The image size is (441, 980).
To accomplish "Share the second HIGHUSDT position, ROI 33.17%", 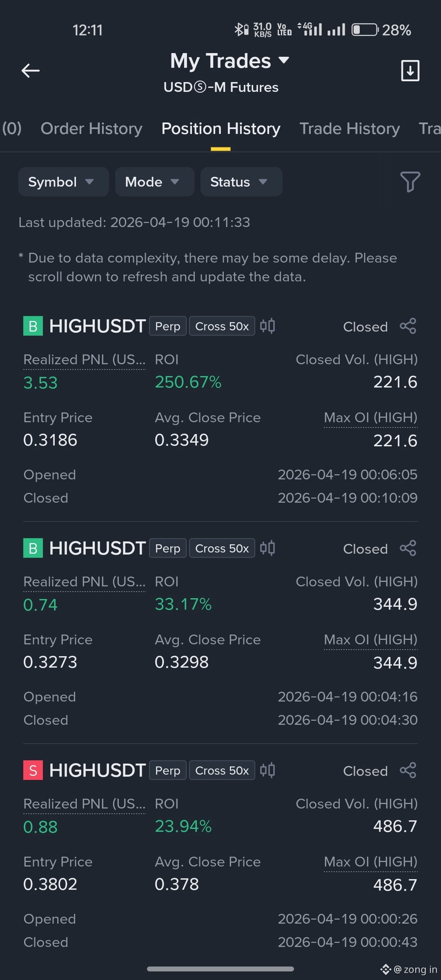I will click(x=408, y=548).
